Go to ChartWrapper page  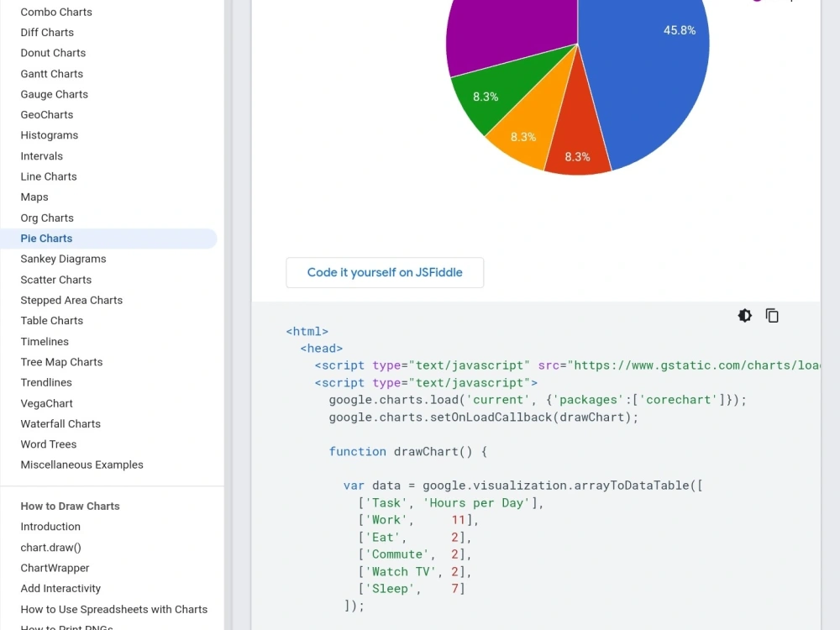(x=55, y=567)
